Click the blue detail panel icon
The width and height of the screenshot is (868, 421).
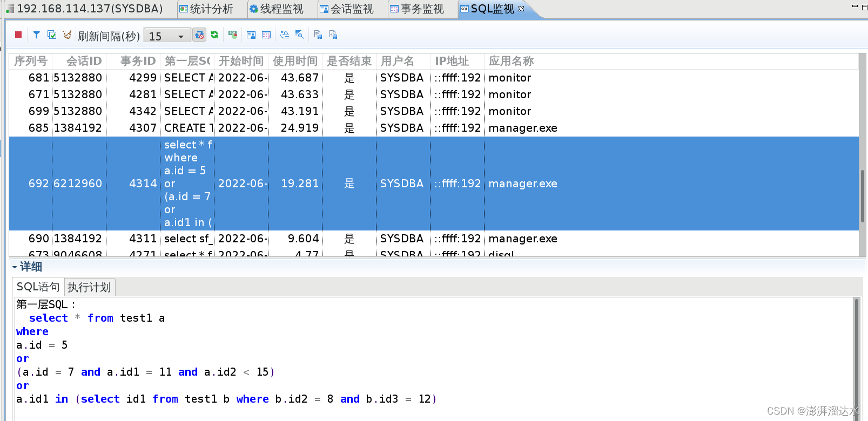coord(251,35)
